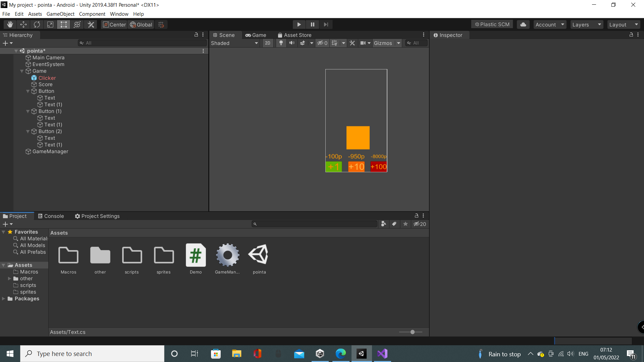644x362 pixels.
Task: Collapse the Button (2) object in Hierarchy
Action: 28,131
